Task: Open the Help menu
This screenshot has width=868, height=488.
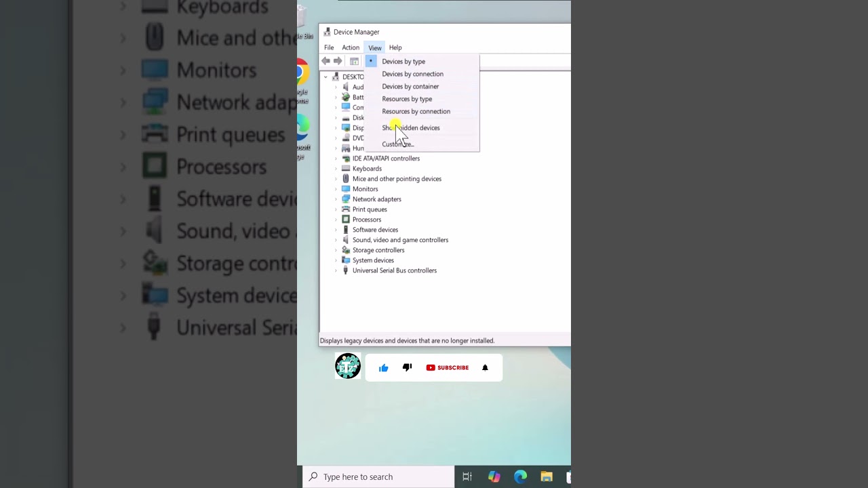Action: click(x=395, y=47)
